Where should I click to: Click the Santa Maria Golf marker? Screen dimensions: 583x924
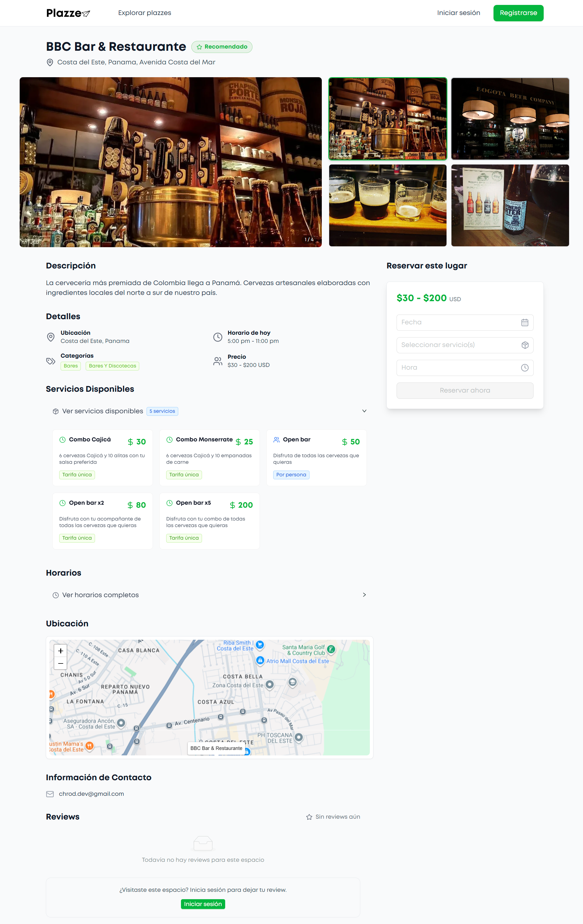tap(331, 649)
